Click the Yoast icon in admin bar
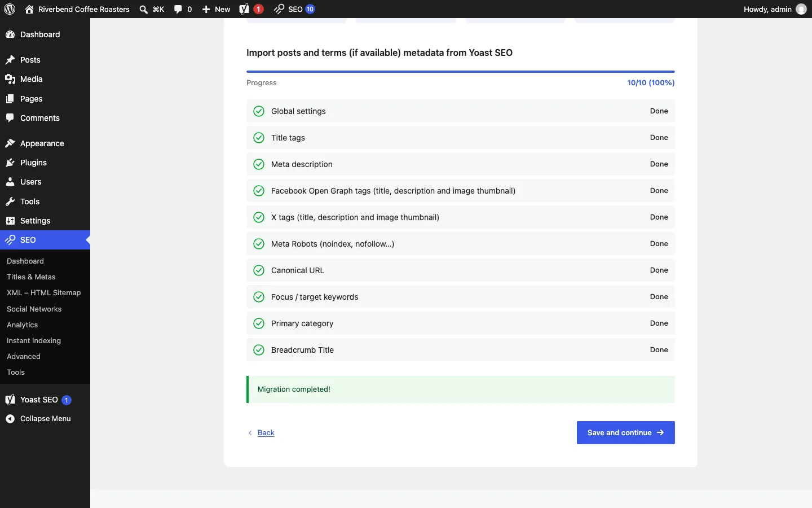812x508 pixels. (x=244, y=9)
